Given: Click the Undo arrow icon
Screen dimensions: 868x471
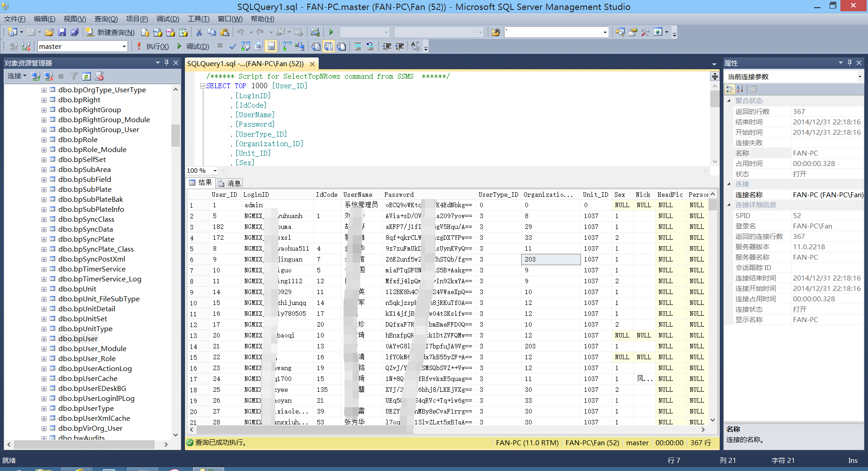Looking at the screenshot, I should (241, 32).
